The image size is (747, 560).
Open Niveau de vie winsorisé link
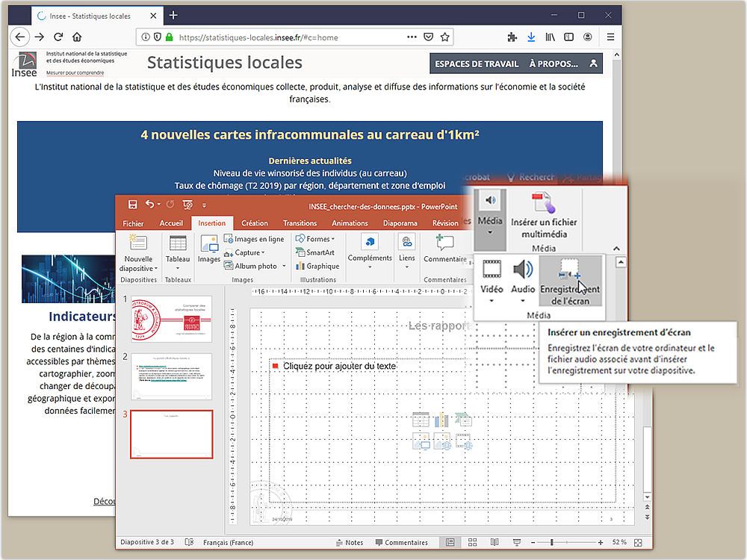(x=310, y=173)
